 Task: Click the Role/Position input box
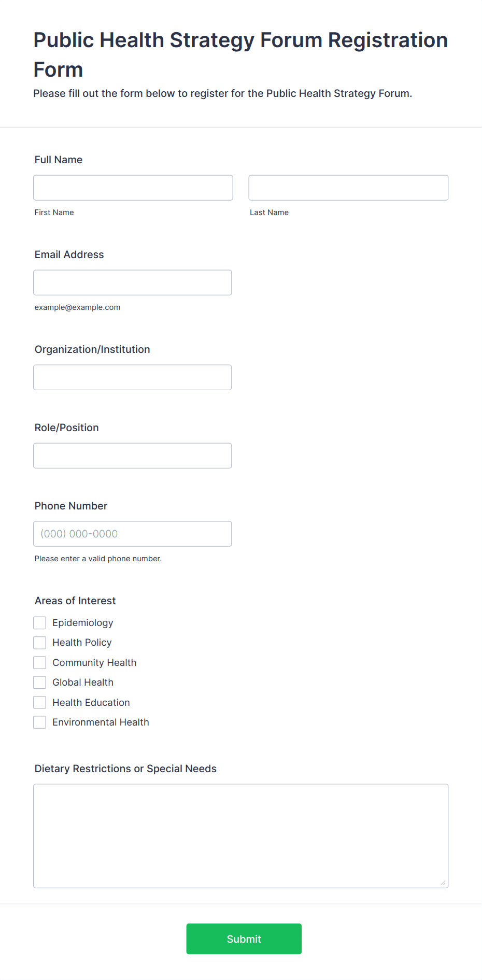pyautogui.click(x=133, y=456)
